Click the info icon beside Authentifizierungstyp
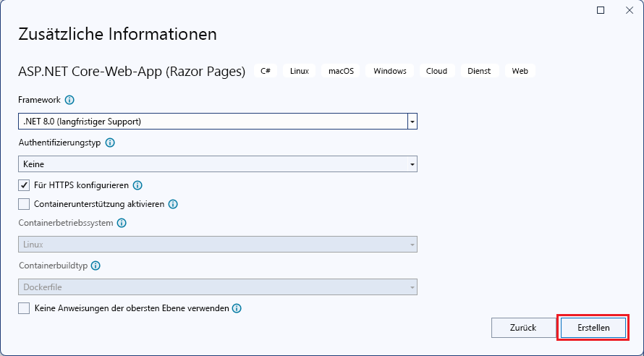 pos(110,143)
